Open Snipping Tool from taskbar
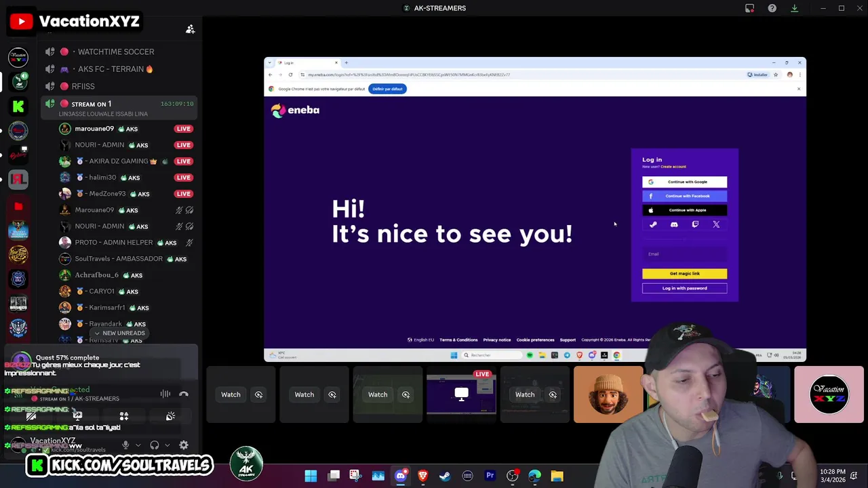The height and width of the screenshot is (488, 868). pos(355,476)
